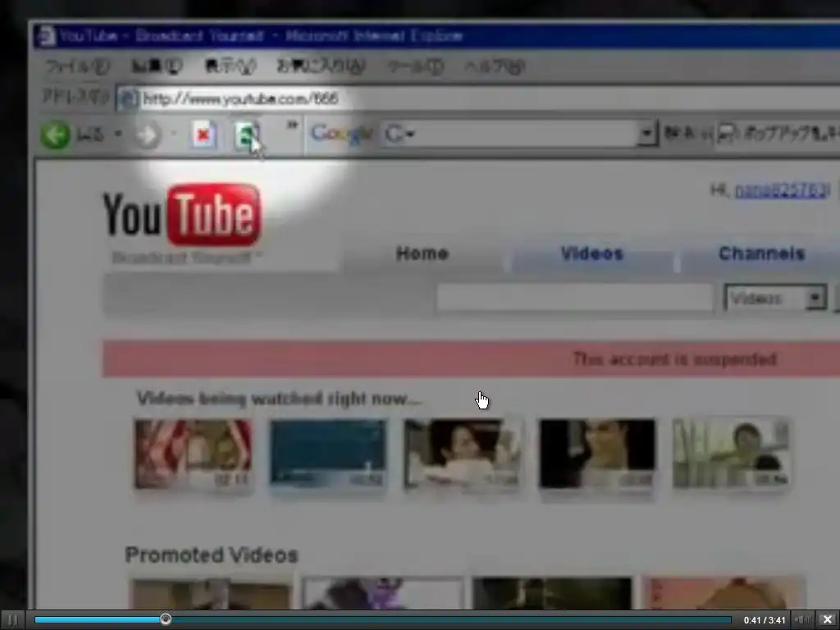
Task: Click the popup blocker toolbar icon
Action: [x=727, y=134]
